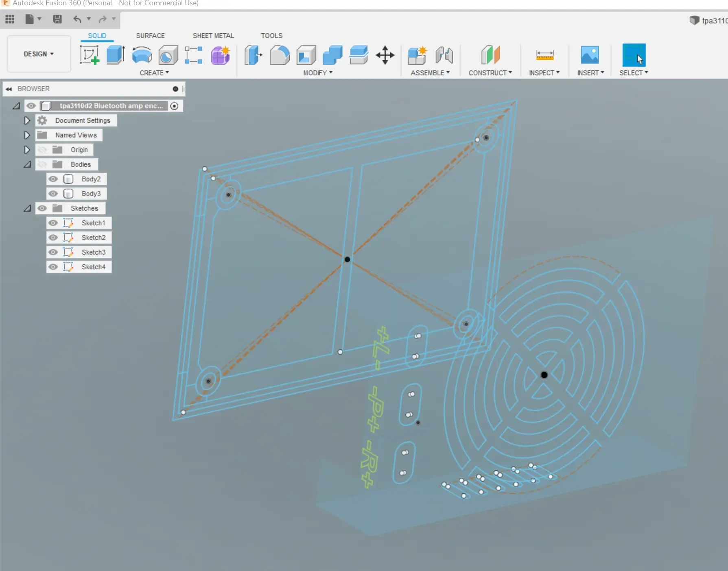Expand the Named Views node
This screenshot has height=571, width=728.
click(27, 135)
